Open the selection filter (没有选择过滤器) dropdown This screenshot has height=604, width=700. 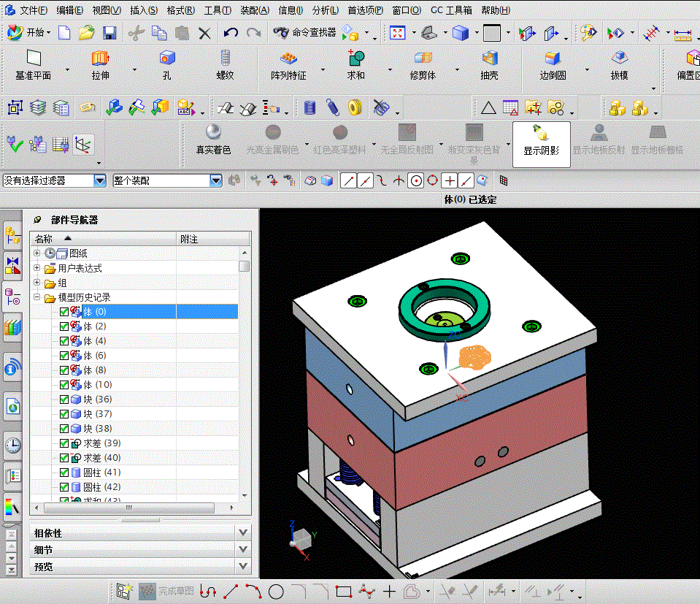(100, 180)
